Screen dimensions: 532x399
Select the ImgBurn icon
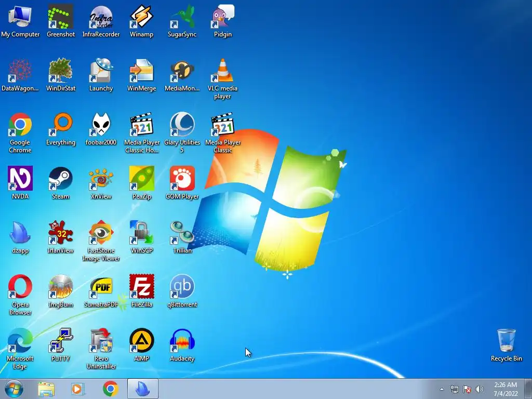pos(60,287)
